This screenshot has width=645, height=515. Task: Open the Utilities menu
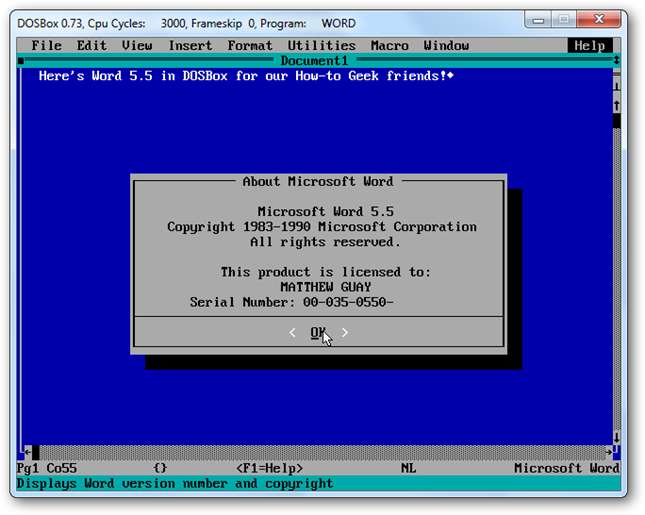[x=322, y=45]
